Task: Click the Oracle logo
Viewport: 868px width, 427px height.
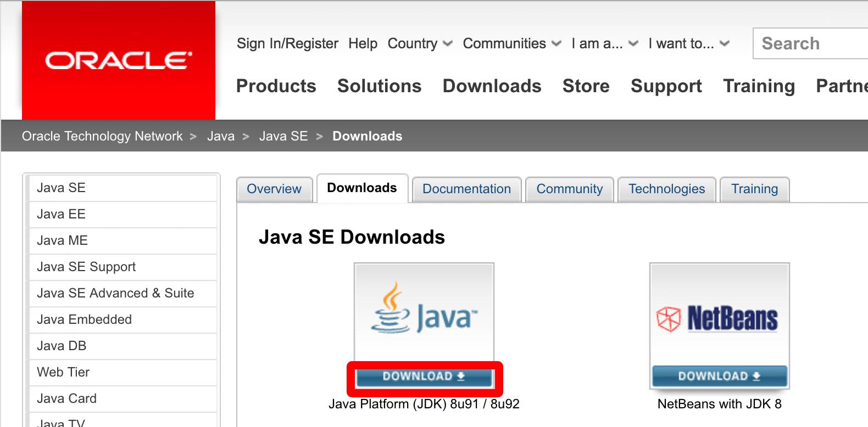Action: (x=119, y=60)
